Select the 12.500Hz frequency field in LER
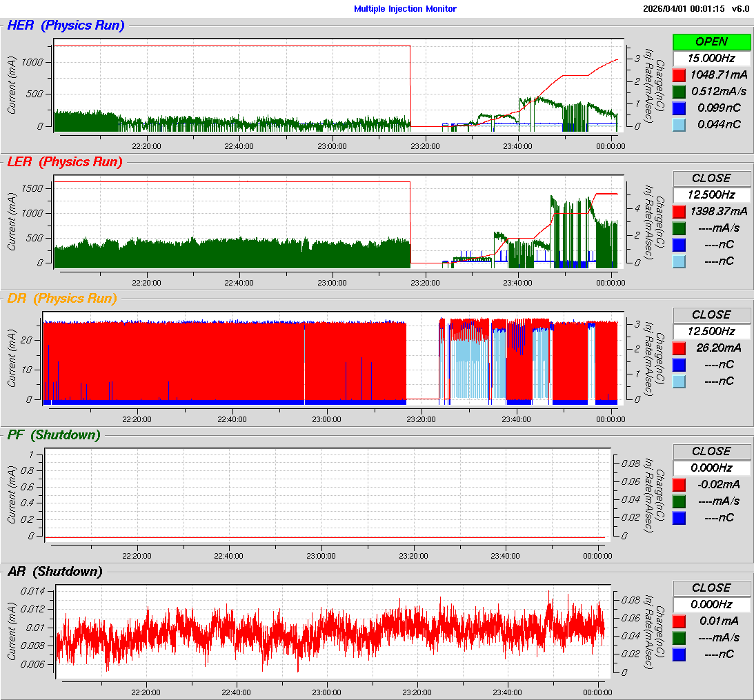The width and height of the screenshot is (754, 700). [x=711, y=194]
